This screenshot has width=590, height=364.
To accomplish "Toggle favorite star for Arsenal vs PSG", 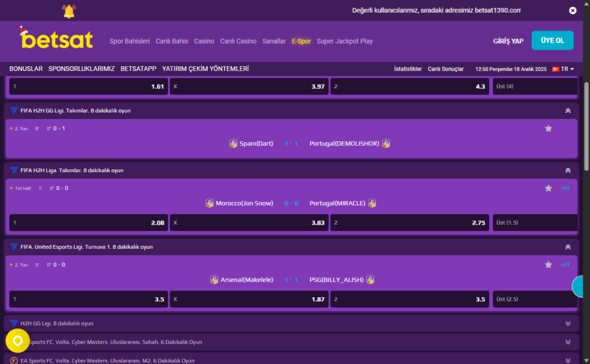I will (x=549, y=265).
